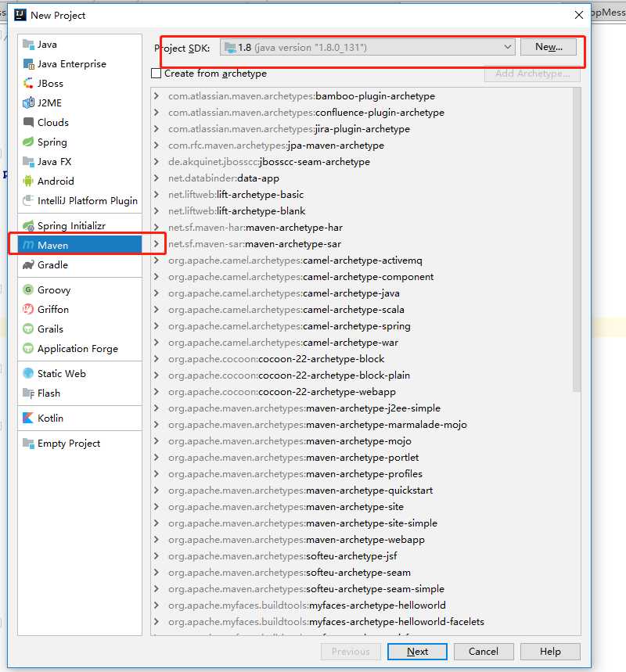626x672 pixels.
Task: Select the Gradle elephant icon
Action: [x=28, y=265]
